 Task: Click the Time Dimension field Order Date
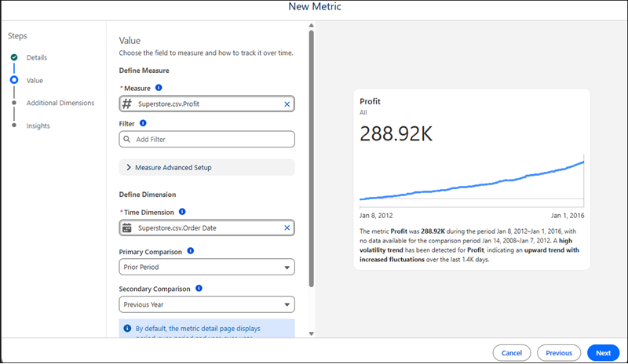click(206, 227)
